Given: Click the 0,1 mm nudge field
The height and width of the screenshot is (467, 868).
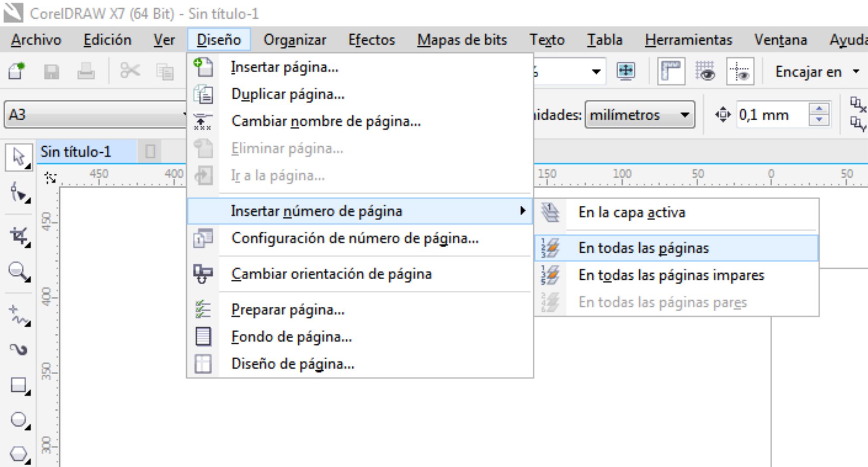Looking at the screenshot, I should [772, 115].
